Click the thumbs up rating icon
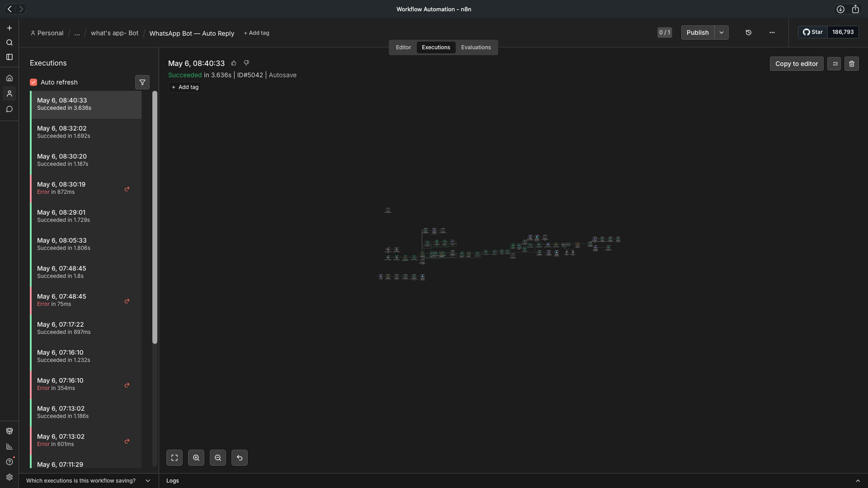This screenshot has width=868, height=488. tap(234, 63)
